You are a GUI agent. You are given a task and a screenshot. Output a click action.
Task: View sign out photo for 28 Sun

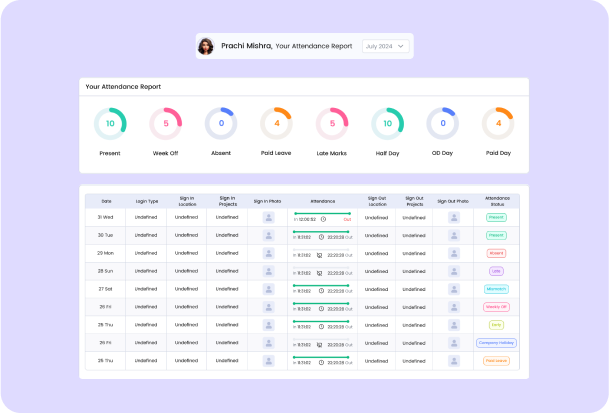tap(455, 272)
